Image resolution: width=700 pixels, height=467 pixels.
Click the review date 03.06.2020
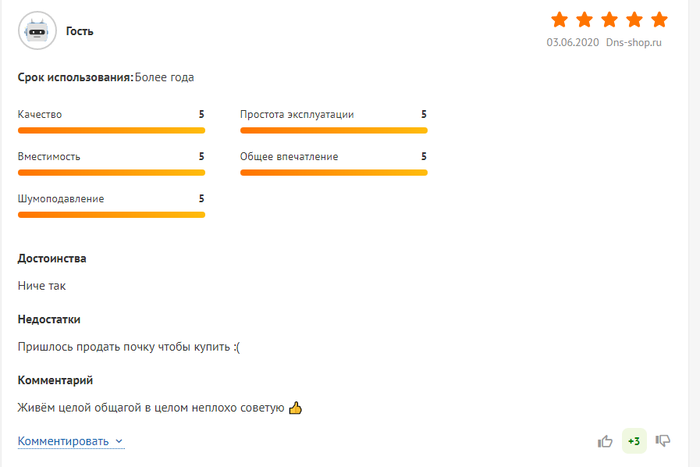pyautogui.click(x=571, y=43)
